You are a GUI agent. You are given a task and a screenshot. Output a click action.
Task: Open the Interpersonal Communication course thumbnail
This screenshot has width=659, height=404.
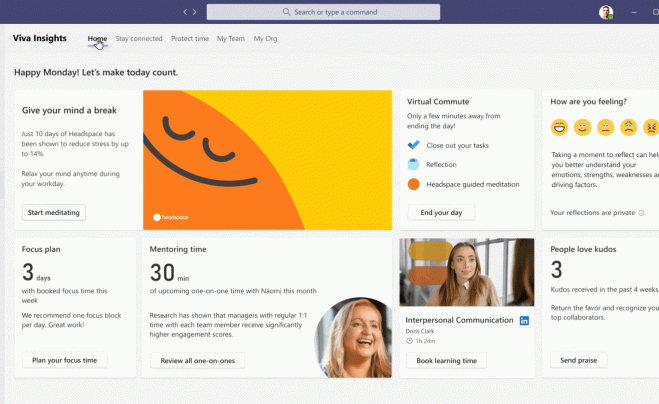(467, 272)
